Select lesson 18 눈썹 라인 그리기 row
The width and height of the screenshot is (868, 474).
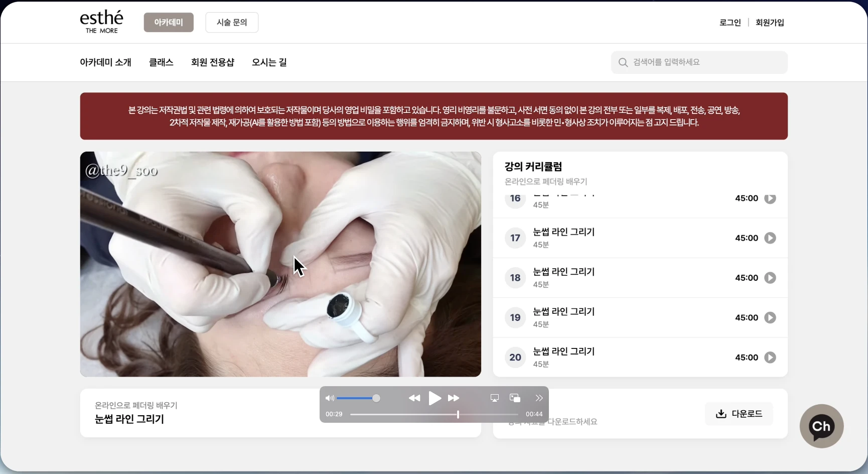tap(640, 278)
